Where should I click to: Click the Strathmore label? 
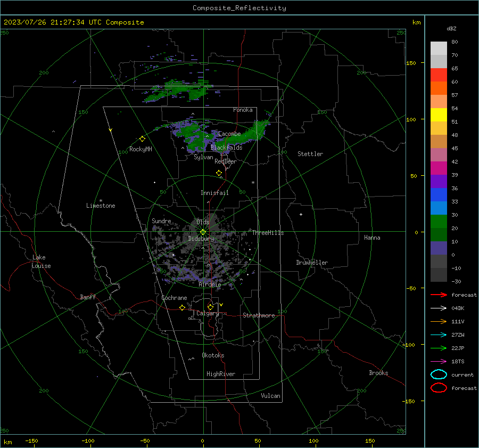tap(259, 315)
